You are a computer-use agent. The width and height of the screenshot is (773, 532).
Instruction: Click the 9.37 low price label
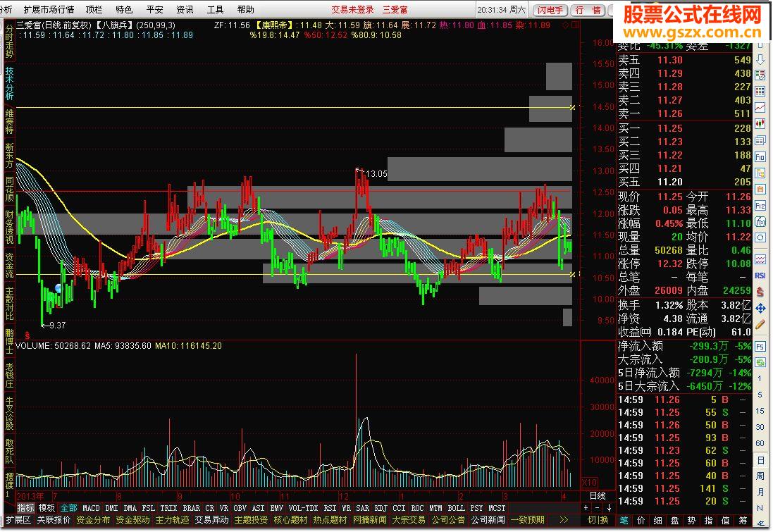[x=57, y=326]
